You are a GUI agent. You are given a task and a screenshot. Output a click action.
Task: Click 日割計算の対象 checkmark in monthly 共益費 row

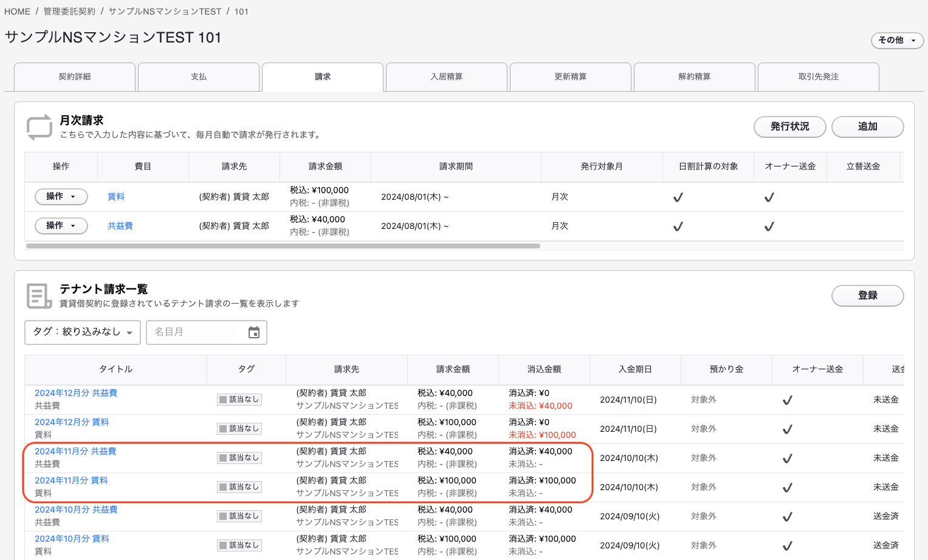[x=678, y=227]
